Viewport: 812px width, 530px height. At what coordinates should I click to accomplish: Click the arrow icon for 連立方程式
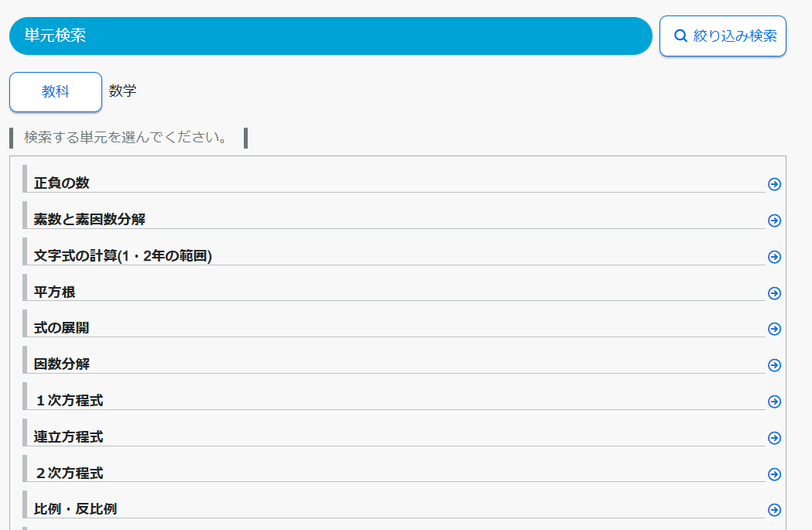(774, 438)
